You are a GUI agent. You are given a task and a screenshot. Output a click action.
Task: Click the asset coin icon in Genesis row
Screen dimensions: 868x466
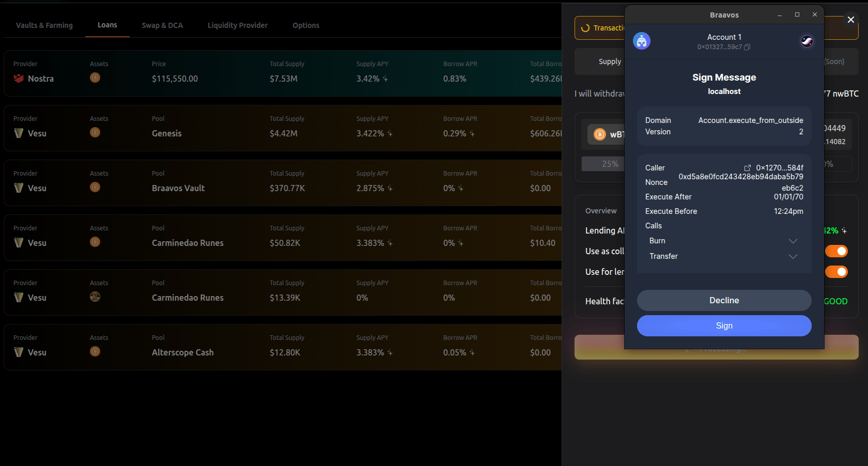[x=95, y=132]
